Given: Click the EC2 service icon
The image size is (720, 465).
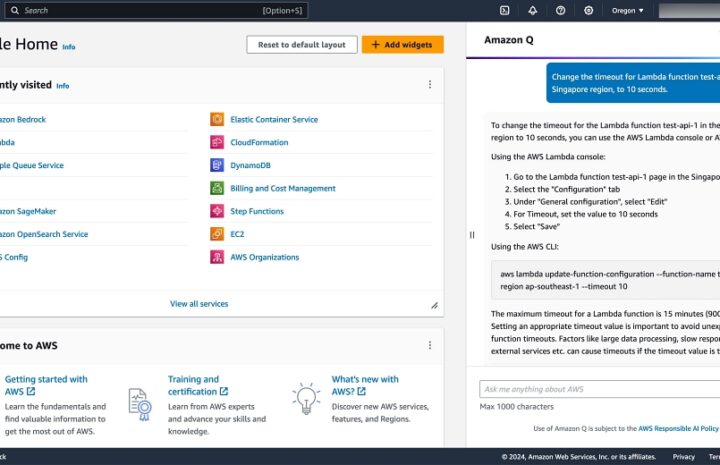Looking at the screenshot, I should pyautogui.click(x=217, y=234).
